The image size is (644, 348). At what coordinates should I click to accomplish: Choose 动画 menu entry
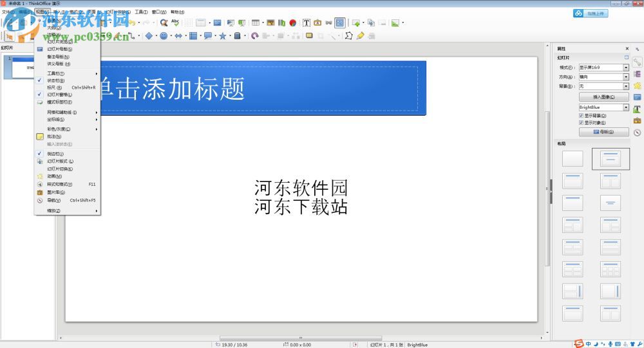pos(68,176)
